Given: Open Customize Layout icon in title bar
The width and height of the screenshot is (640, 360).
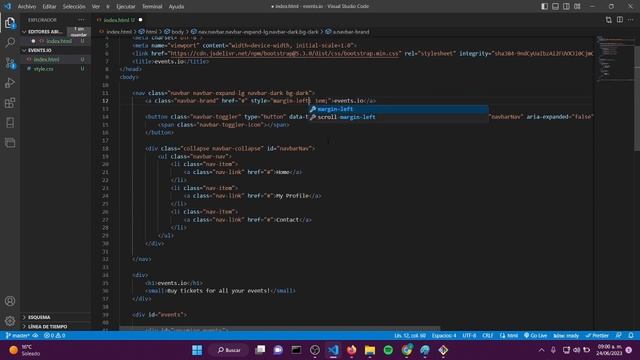Looking at the screenshot, I should point(577,6).
